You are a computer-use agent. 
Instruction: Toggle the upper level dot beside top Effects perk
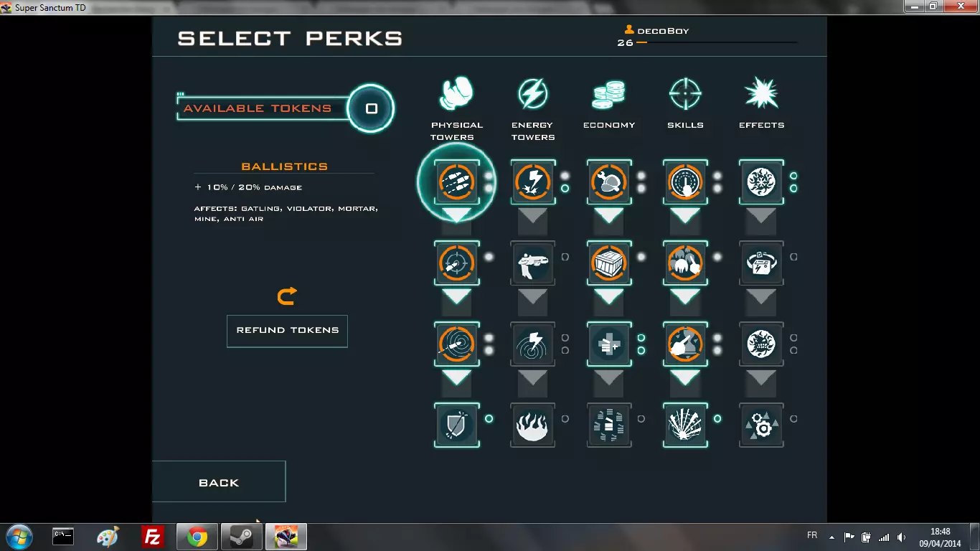tap(793, 176)
